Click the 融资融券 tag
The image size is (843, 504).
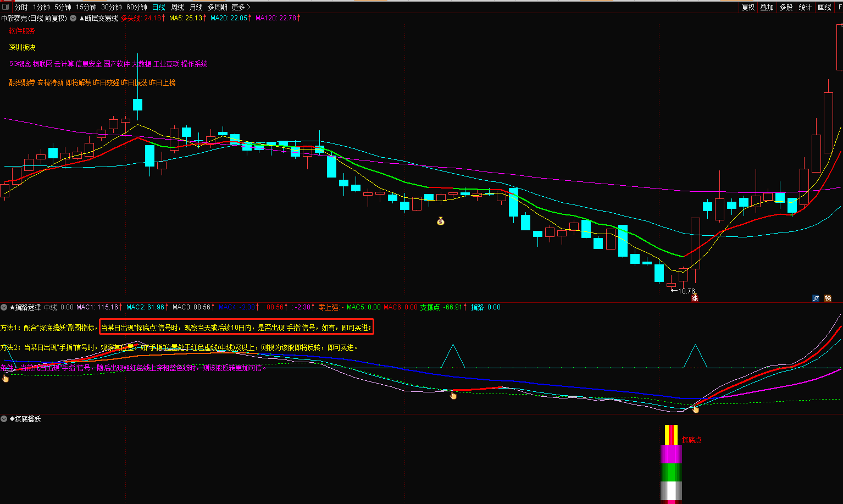(x=22, y=82)
